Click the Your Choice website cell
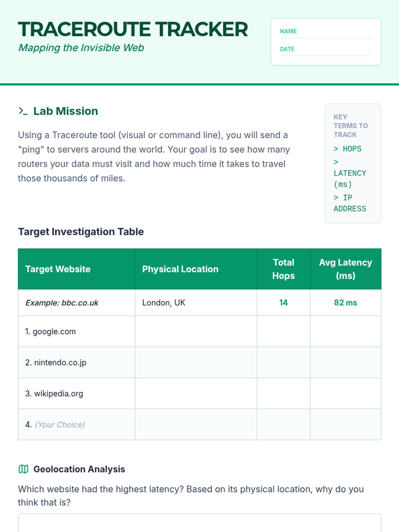The height and width of the screenshot is (532, 399). point(76,425)
